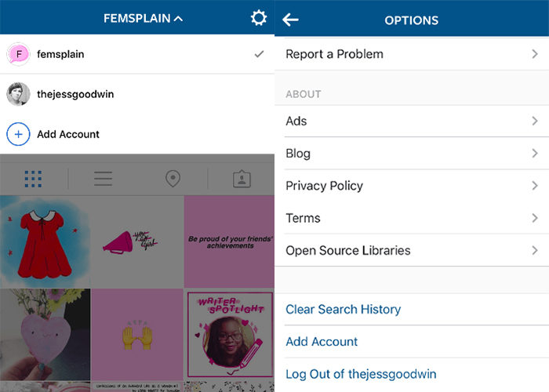The width and height of the screenshot is (549, 392).
Task: Collapse the FEMSPLAIN account dropdown
Action: (x=143, y=18)
